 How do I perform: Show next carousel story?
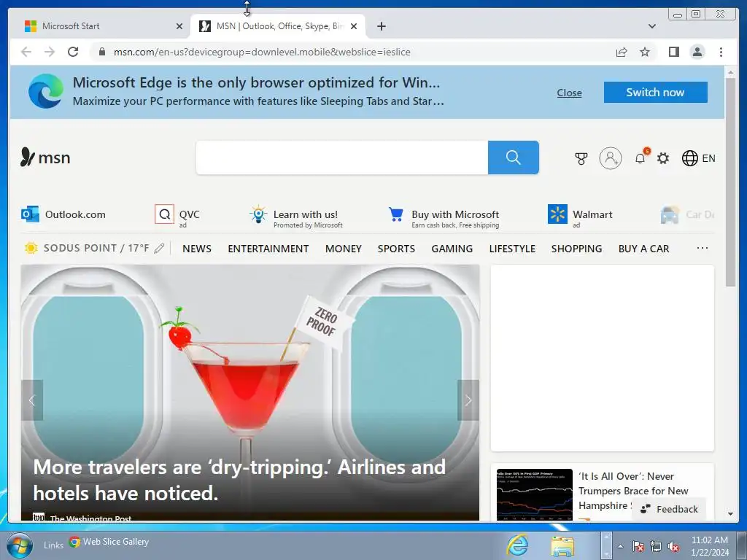pos(468,400)
